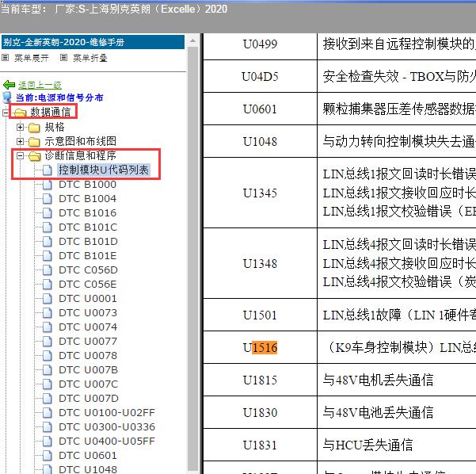
Task: Click the 与48V电池丢失通信 description
Action: pos(378,413)
